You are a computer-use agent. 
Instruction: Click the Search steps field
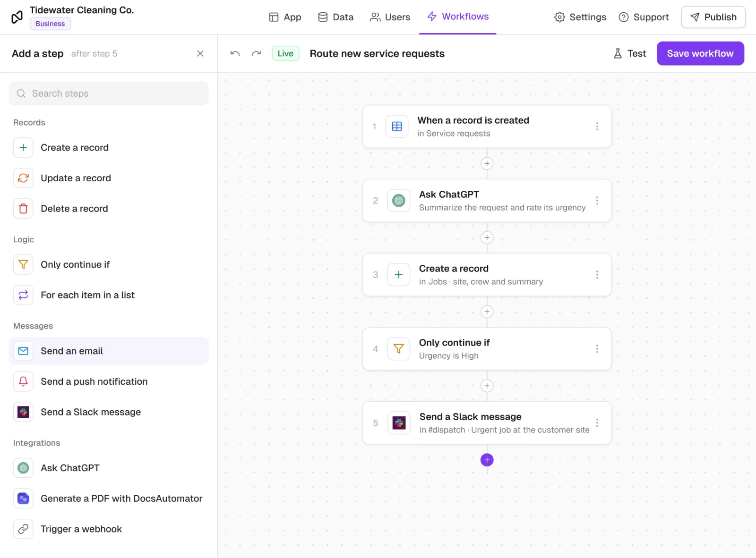109,93
